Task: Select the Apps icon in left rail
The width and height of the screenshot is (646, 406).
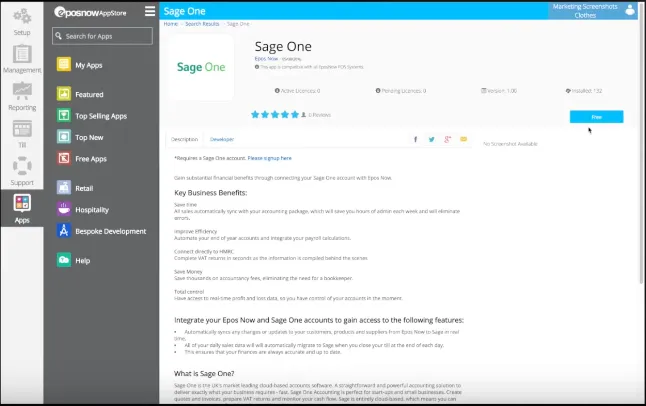Action: (x=22, y=203)
